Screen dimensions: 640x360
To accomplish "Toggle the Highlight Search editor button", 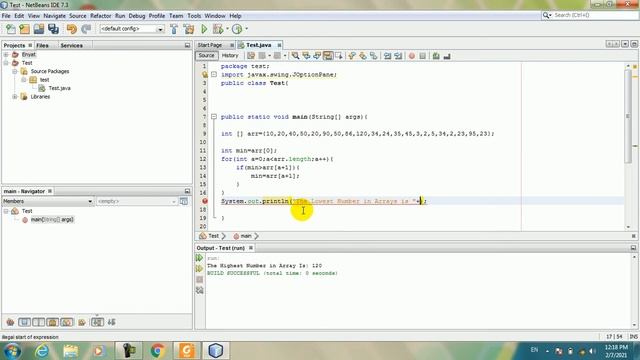I will point(328,56).
